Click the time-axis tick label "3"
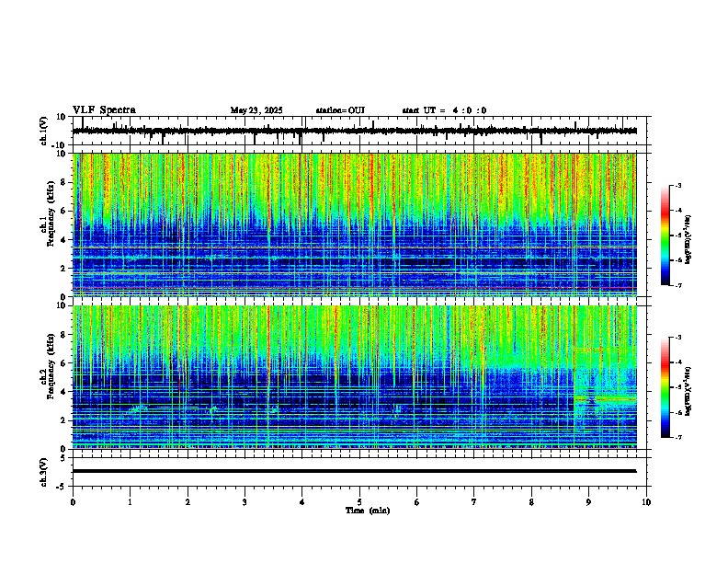This screenshot has height=563, width=728. pyautogui.click(x=245, y=502)
